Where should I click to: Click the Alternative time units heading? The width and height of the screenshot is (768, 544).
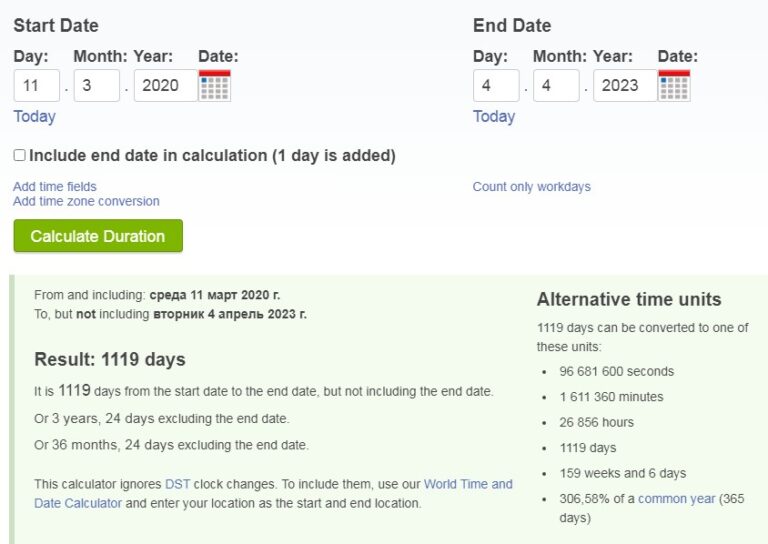(629, 299)
